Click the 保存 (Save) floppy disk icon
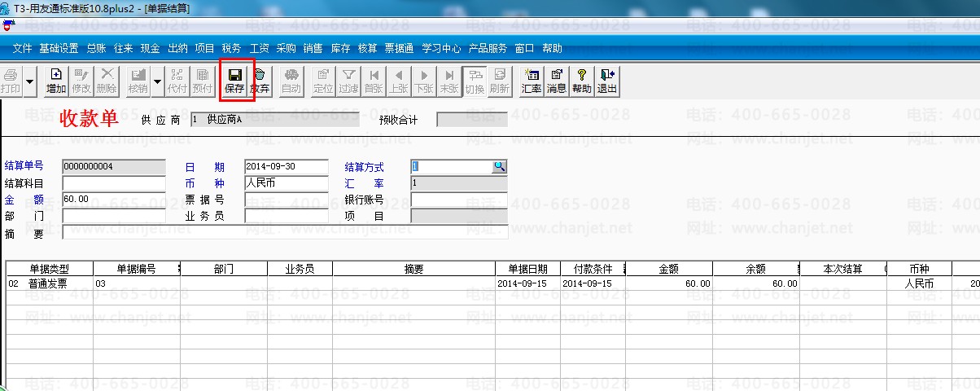The height and width of the screenshot is (391, 980). click(235, 81)
